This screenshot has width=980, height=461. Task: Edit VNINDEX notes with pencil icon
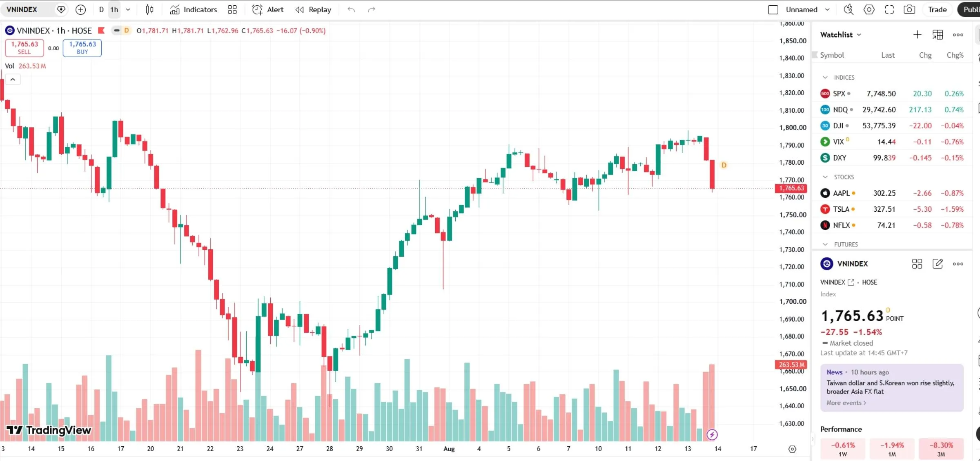(x=938, y=264)
